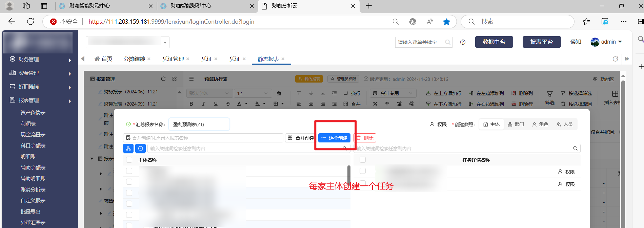The image size is (644, 228).
Task: Click the red 删除 button
Action: point(365,138)
